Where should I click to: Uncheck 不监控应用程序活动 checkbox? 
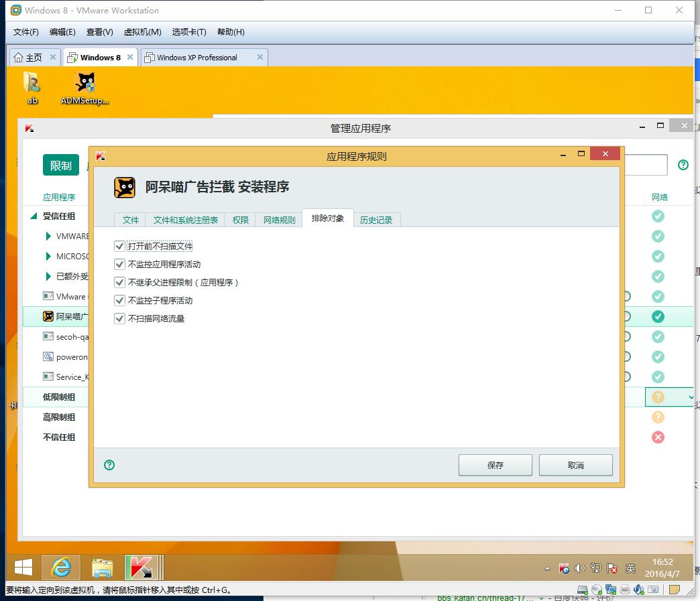[119, 264]
